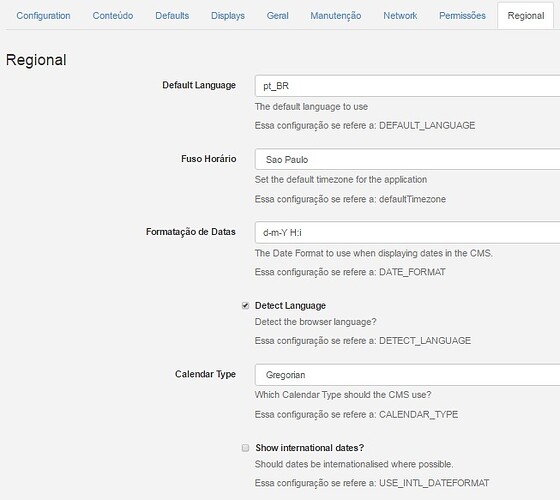560x500 pixels.
Task: Go to the Displays tab
Action: 228,16
